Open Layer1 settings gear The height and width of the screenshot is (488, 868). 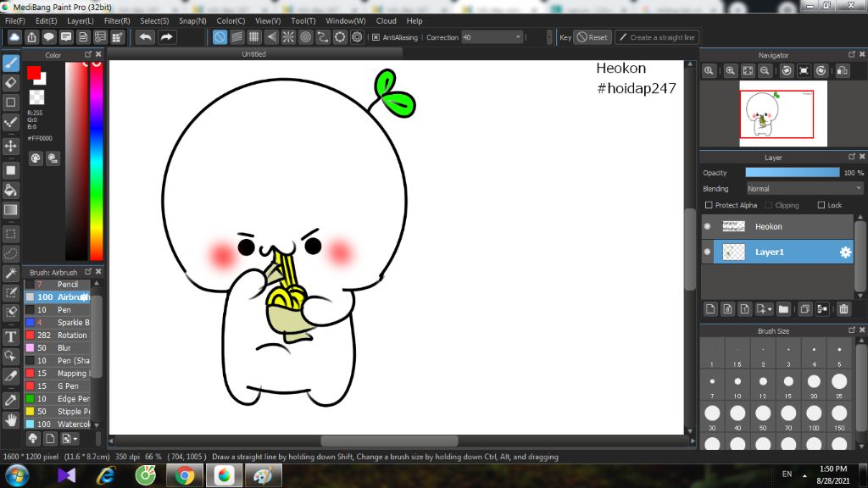pos(845,252)
